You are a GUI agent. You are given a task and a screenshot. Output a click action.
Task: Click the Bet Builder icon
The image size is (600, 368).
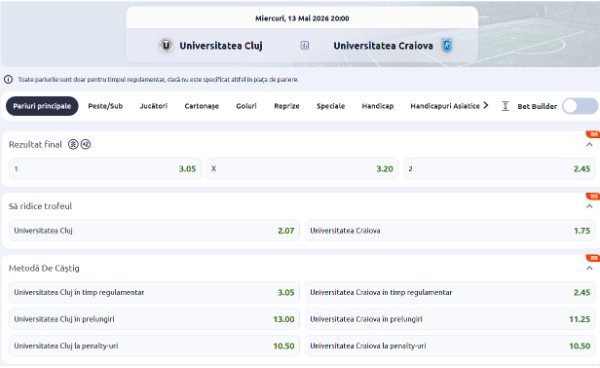tap(505, 106)
